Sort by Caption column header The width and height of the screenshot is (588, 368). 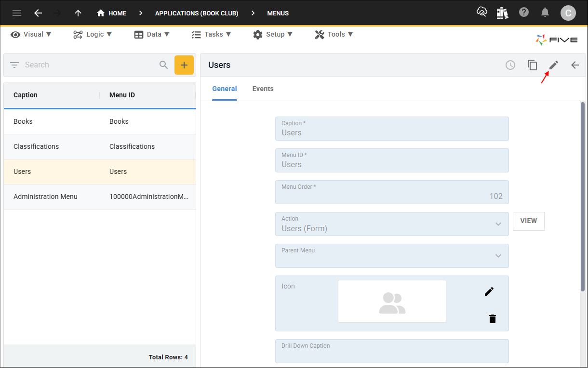(x=26, y=95)
